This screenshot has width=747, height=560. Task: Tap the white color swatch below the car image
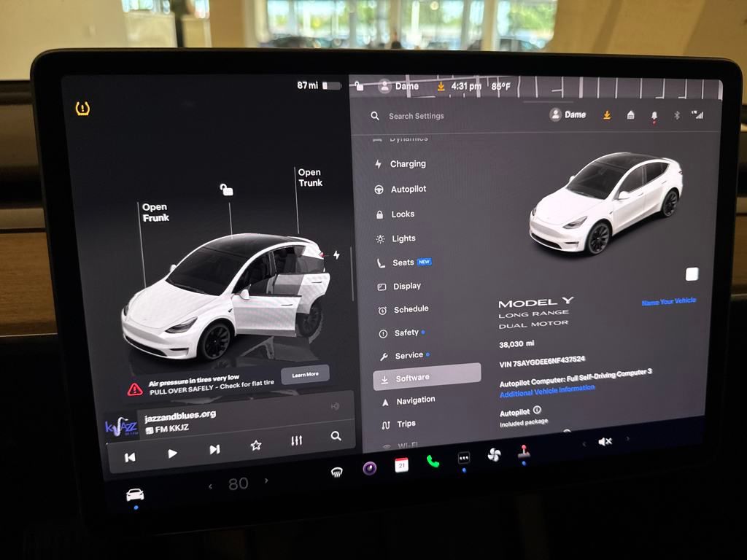pos(692,274)
